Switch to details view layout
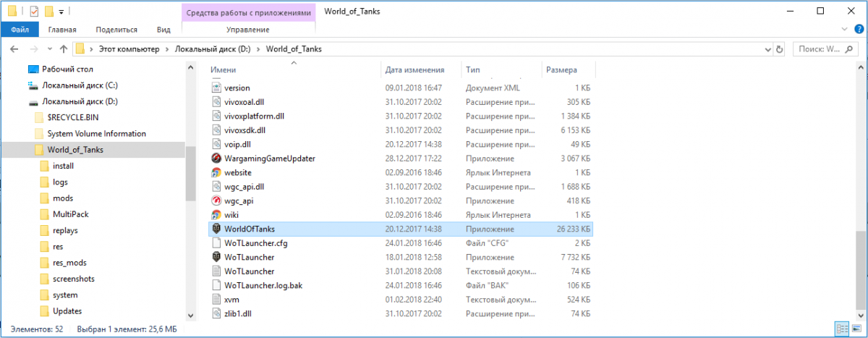Viewport: 868px width, 338px height. click(x=841, y=329)
